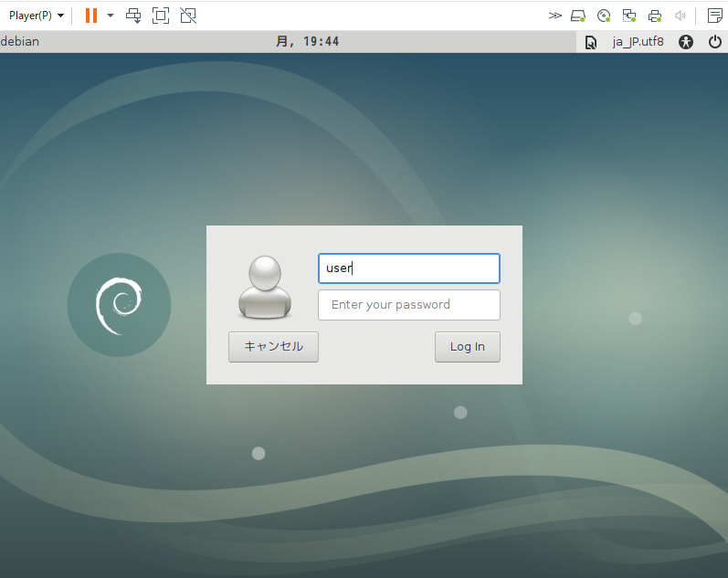Click the hard disk device icon
Screen dimensions: 728x578
[578, 16]
